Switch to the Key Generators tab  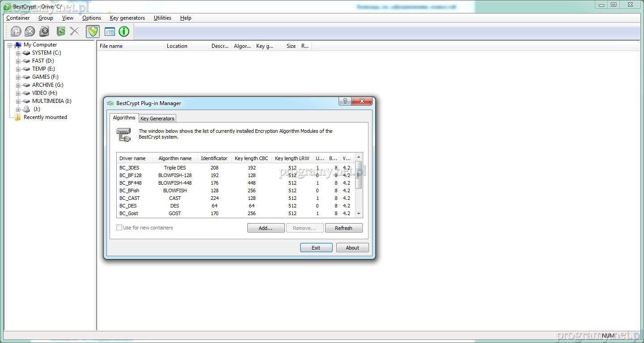pyautogui.click(x=157, y=119)
